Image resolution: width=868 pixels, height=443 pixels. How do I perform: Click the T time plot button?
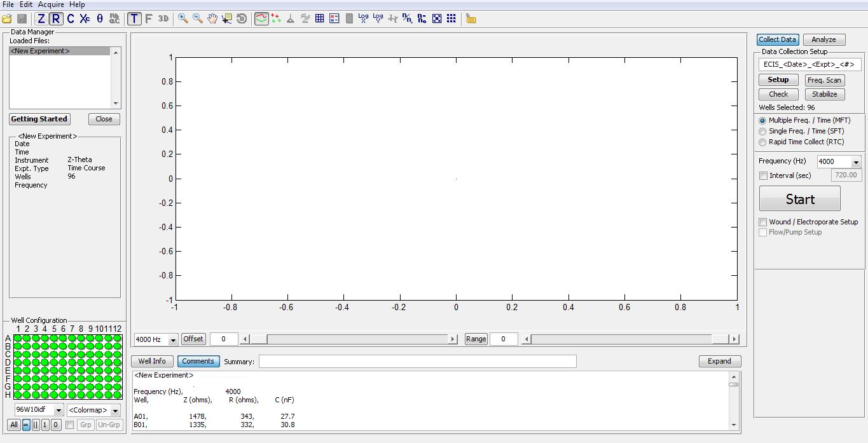[134, 19]
